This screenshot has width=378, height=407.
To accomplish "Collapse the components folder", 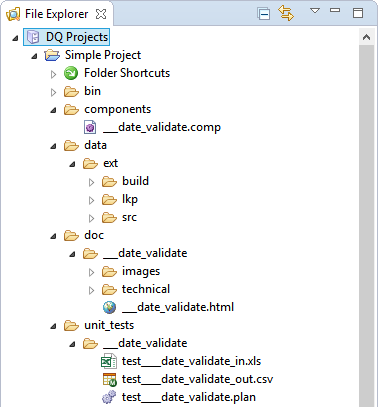I will [53, 110].
